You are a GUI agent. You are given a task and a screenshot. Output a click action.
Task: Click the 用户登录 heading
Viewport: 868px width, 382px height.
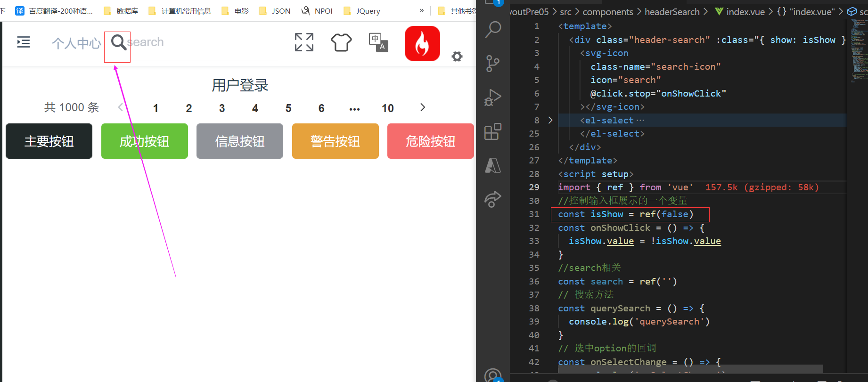coord(240,85)
